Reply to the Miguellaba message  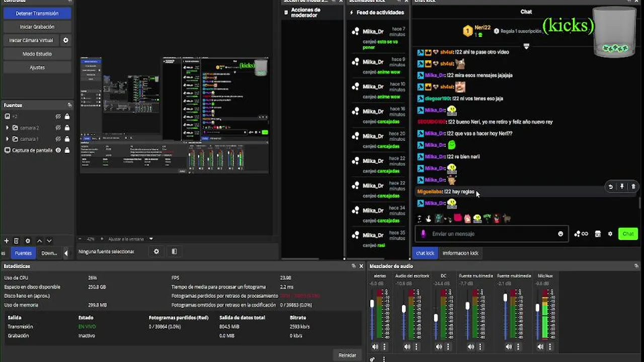(610, 187)
